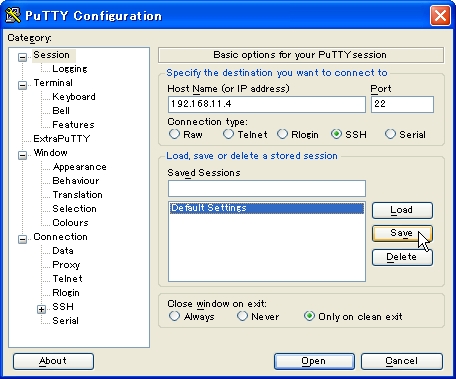
Task: Select Default Settings in saved sessions list
Action: tap(267, 208)
